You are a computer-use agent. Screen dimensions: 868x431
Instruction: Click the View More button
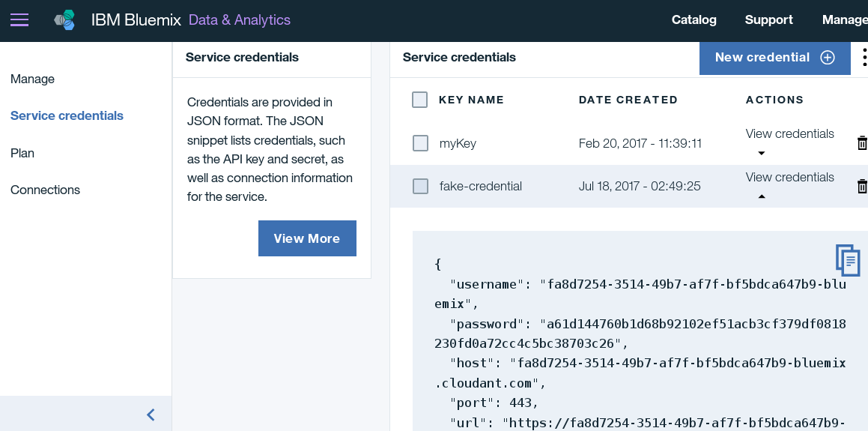307,238
